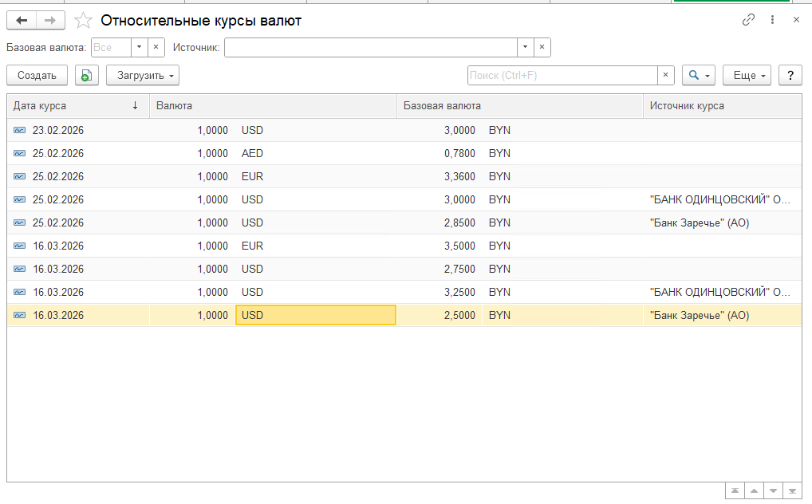Viewport: 812px width, 504px height.
Task: Open the three-dot options menu in header
Action: pyautogui.click(x=772, y=20)
